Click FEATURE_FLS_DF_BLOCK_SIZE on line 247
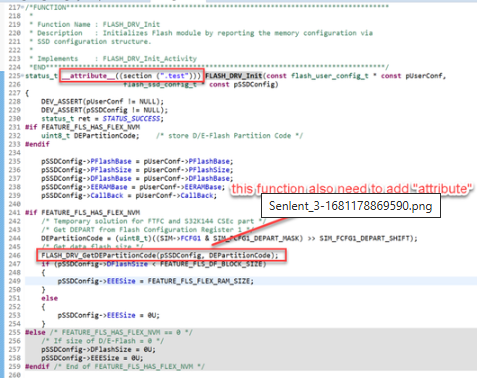Image resolution: width=477 pixels, height=379 pixels. [211, 264]
